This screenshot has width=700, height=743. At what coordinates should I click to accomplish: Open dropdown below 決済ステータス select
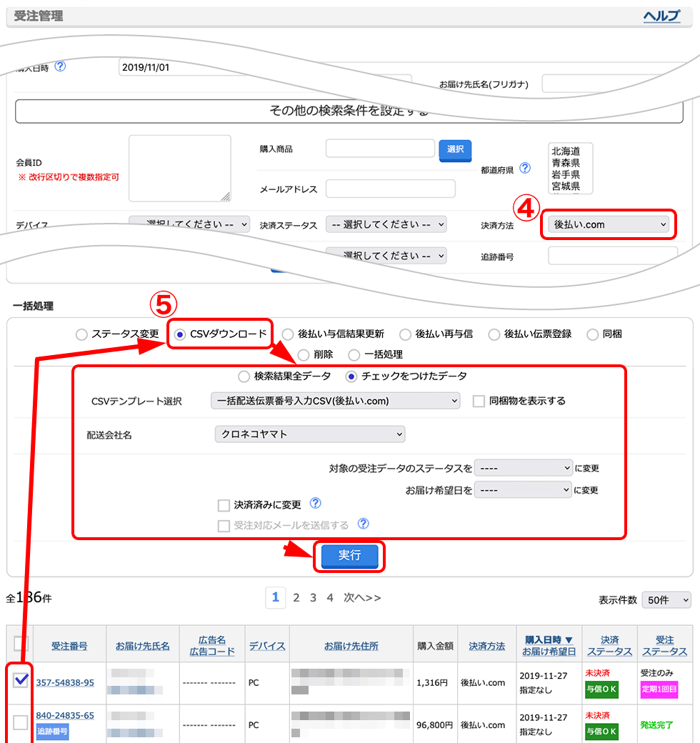coord(386,256)
